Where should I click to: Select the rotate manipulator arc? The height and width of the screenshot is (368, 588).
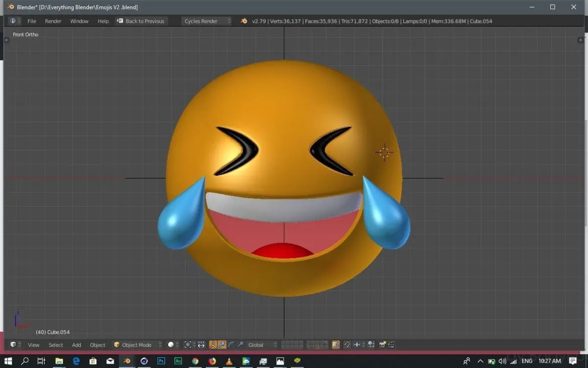coord(231,345)
